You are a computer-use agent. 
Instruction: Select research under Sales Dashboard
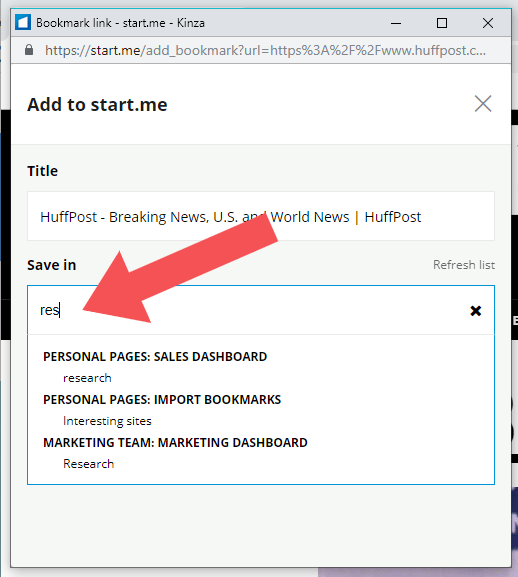(x=87, y=378)
